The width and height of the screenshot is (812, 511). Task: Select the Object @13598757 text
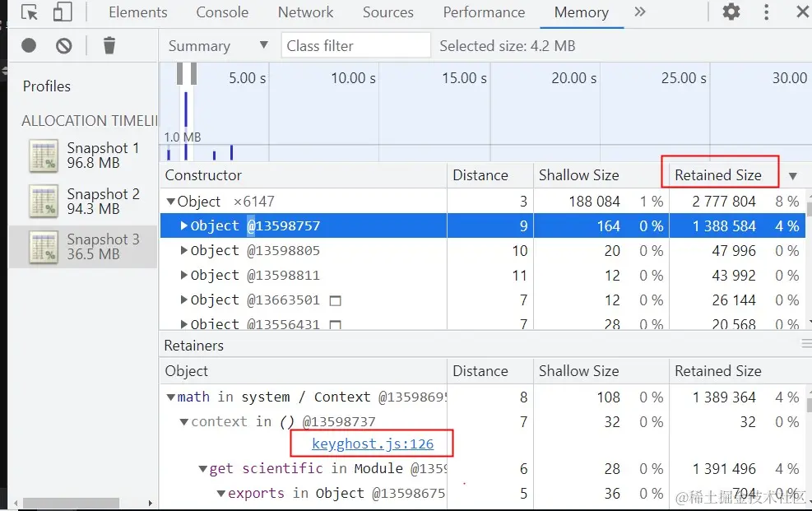tap(255, 225)
